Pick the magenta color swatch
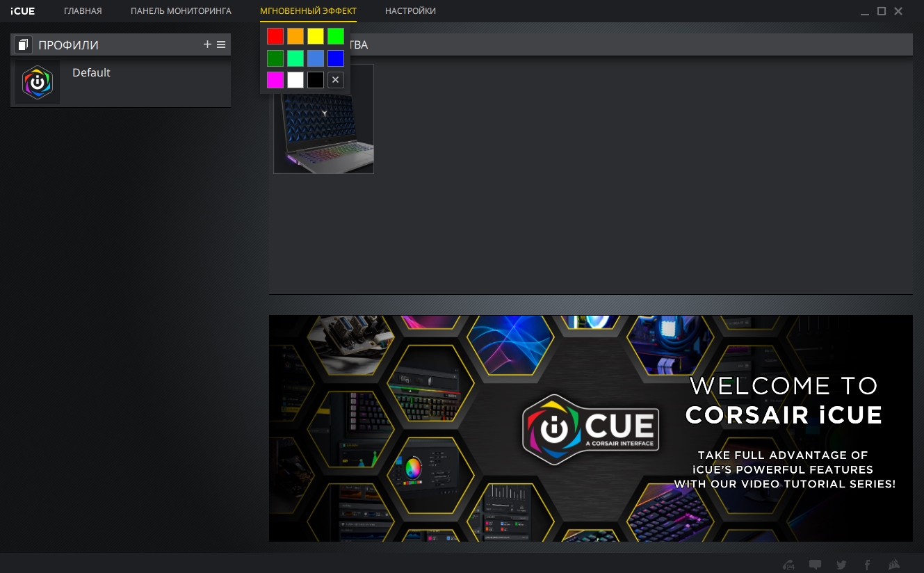 pyautogui.click(x=275, y=80)
